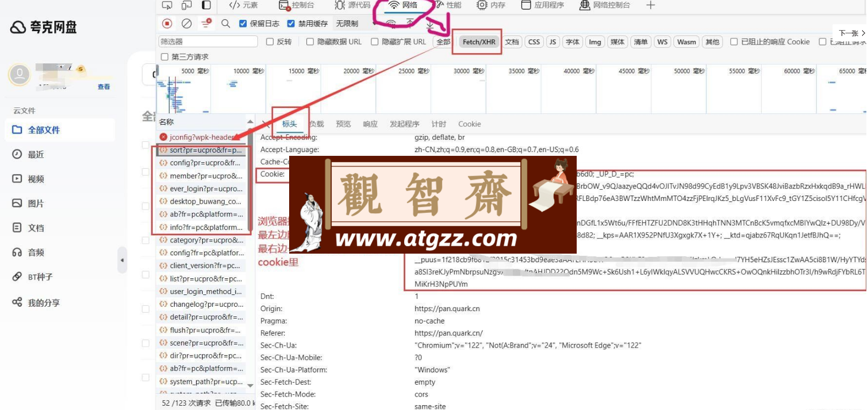Click the export HAR download icon
Viewport: 868px width, 410px height.
tap(430, 25)
